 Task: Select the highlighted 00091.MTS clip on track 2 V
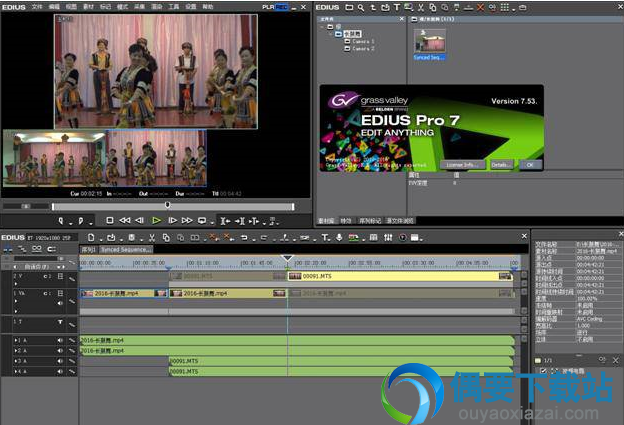click(x=400, y=276)
